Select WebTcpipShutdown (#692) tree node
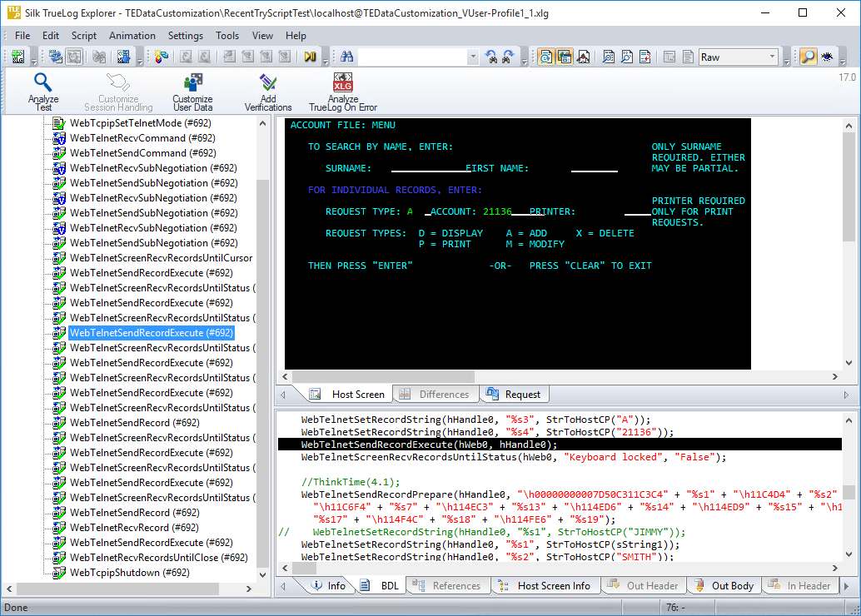The width and height of the screenshot is (861, 616). point(129,573)
